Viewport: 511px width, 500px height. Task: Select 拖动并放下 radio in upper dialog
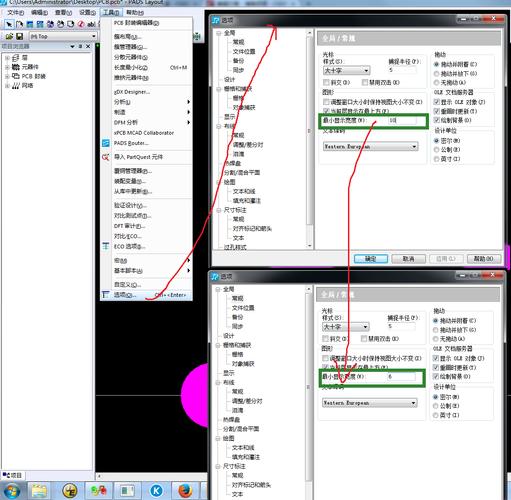tap(436, 73)
